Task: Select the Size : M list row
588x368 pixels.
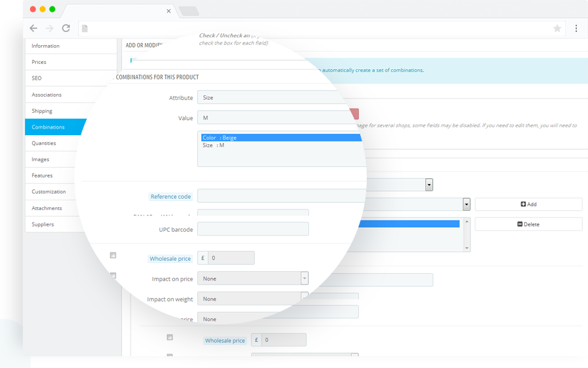Action: [281, 145]
